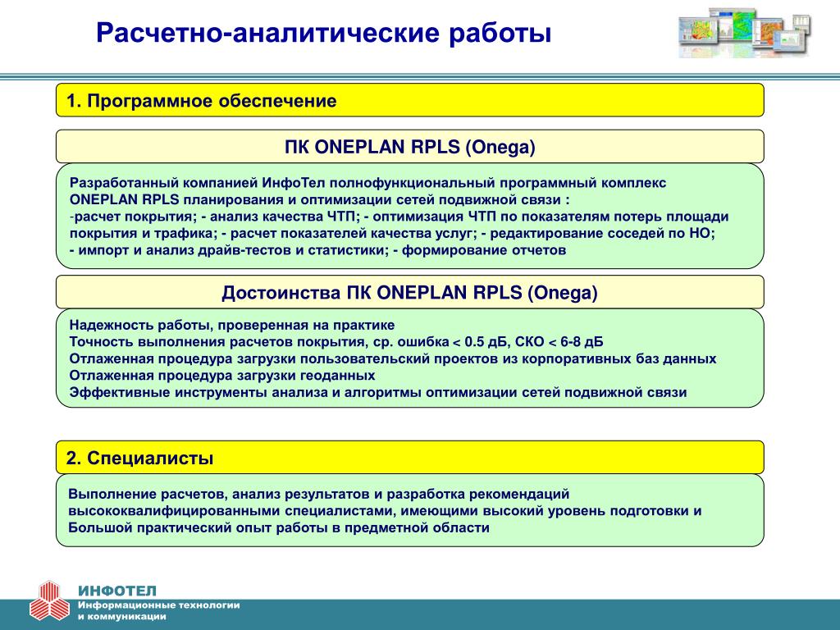
Task: Click the line "ONEPLAN RPLS планирования и оптимизации"
Action: pyautogui.click(x=320, y=200)
